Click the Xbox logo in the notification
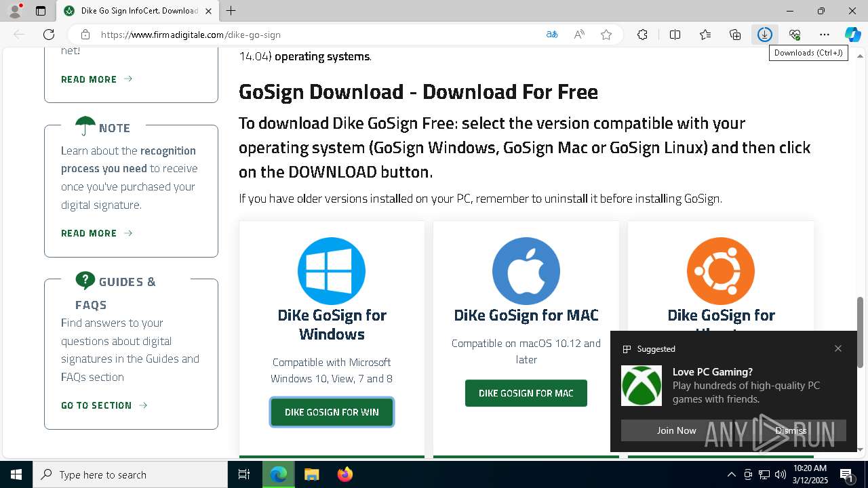Screen dimensions: 868x488 click(x=642, y=386)
